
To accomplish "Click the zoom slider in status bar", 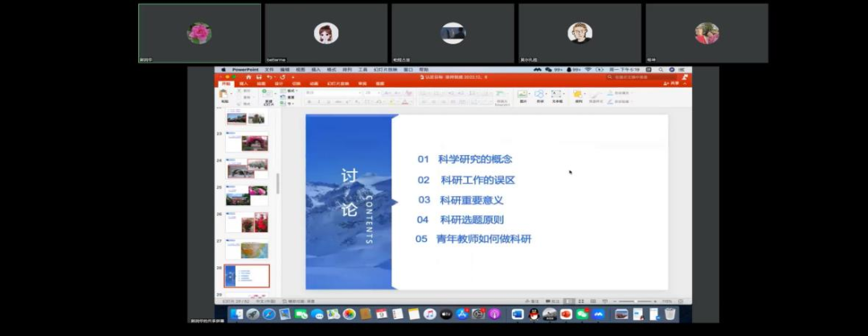I will click(x=636, y=301).
